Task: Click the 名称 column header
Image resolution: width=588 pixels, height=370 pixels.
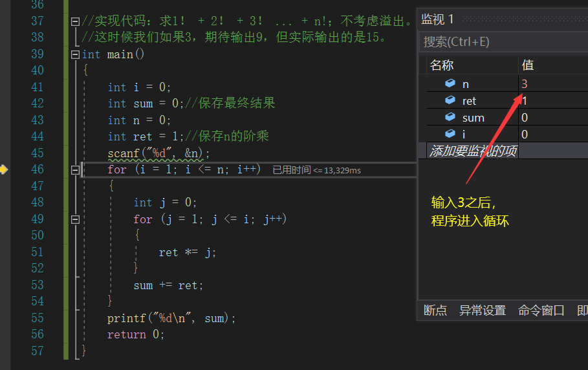Action: click(442, 65)
